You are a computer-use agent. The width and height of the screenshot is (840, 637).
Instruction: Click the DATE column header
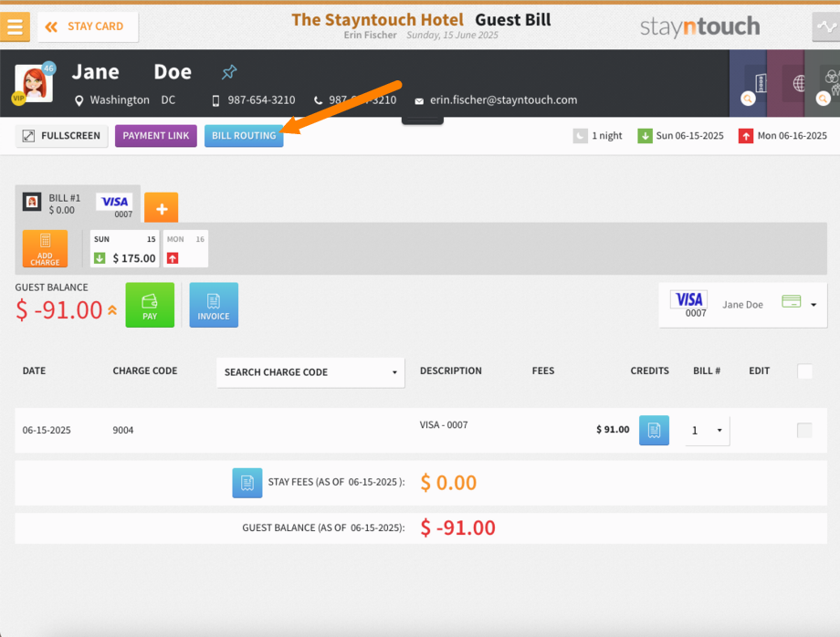pyautogui.click(x=35, y=371)
